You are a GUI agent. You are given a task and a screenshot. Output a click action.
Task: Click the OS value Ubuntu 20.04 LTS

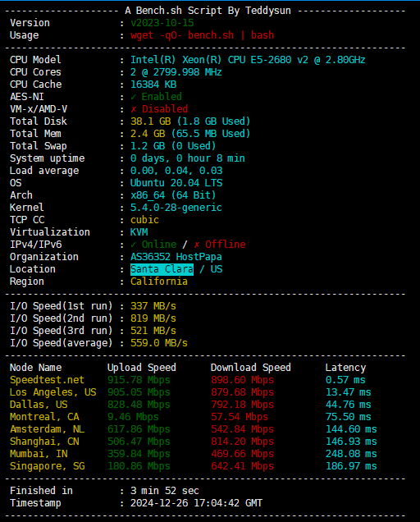tap(176, 183)
